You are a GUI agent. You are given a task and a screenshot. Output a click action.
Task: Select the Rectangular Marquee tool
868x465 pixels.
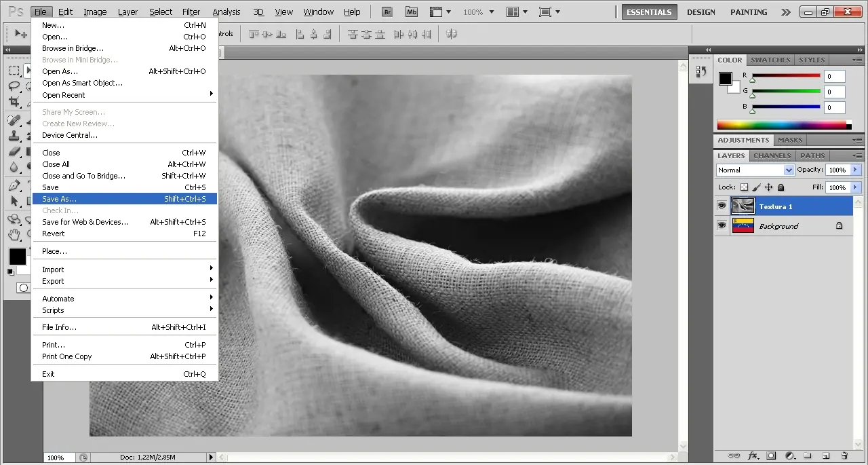click(14, 71)
